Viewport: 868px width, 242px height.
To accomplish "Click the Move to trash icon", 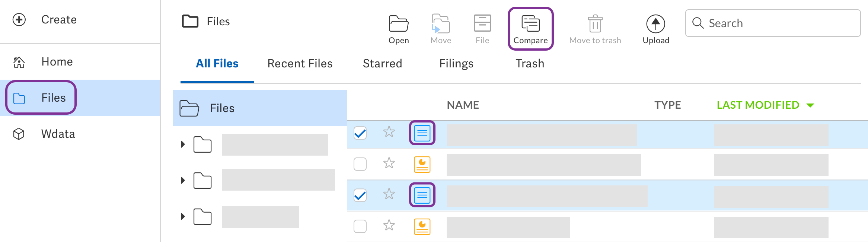I will tap(595, 24).
